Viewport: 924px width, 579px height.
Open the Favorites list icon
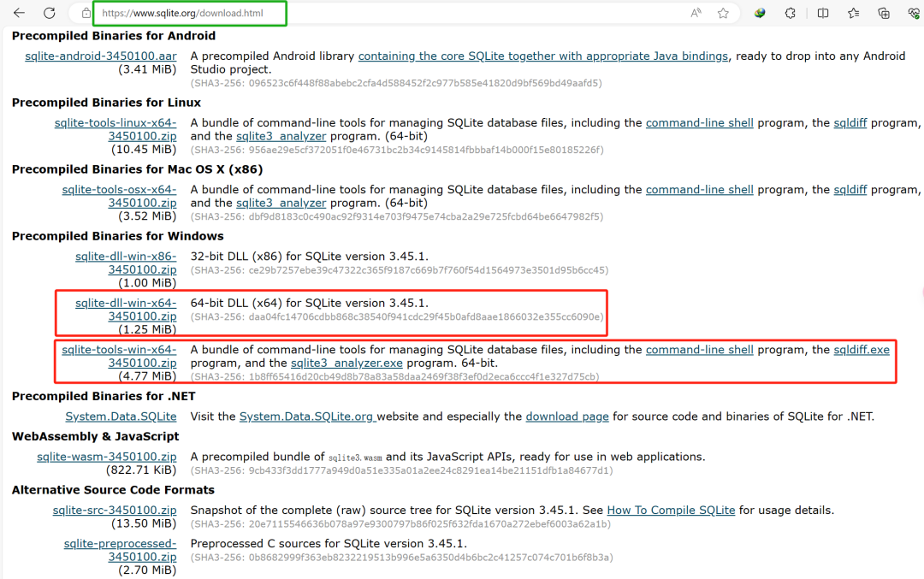click(x=853, y=13)
